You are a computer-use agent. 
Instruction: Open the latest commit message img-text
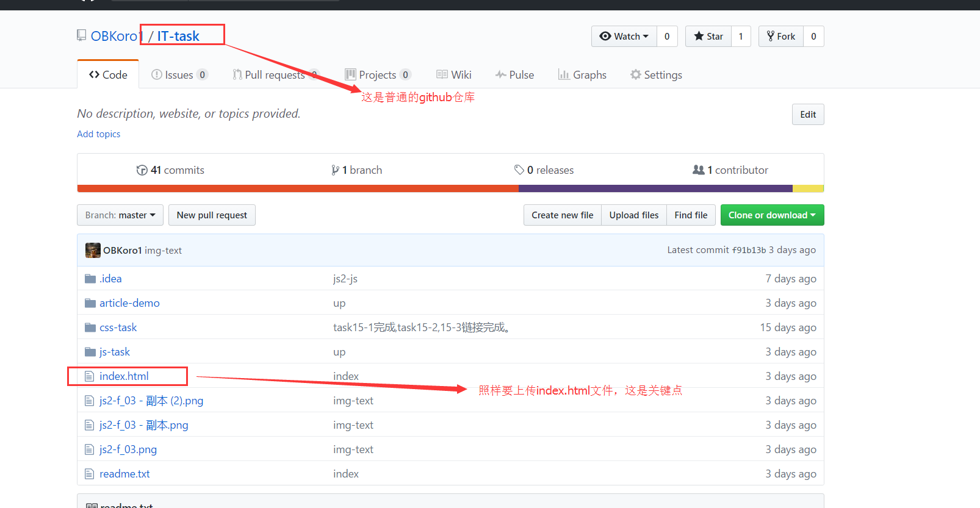tap(163, 250)
